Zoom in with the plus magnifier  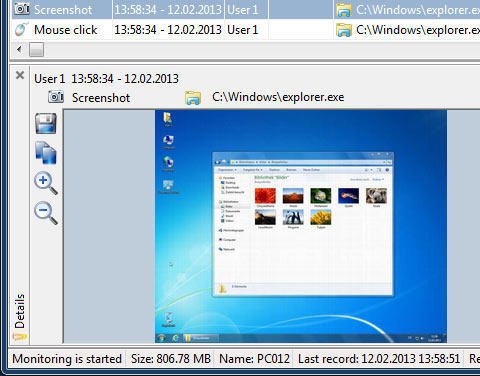[46, 183]
